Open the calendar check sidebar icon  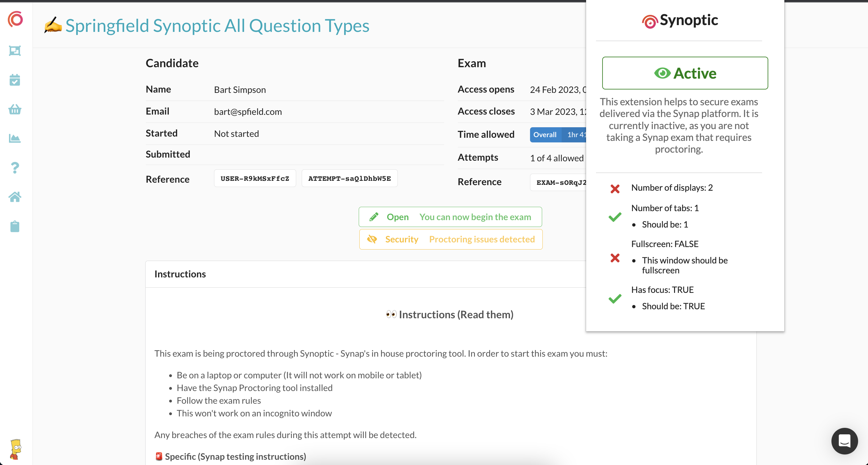pos(15,80)
